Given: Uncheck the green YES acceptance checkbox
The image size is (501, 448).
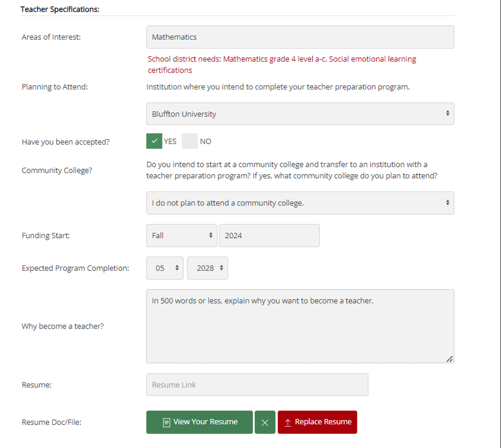Looking at the screenshot, I should point(154,141).
